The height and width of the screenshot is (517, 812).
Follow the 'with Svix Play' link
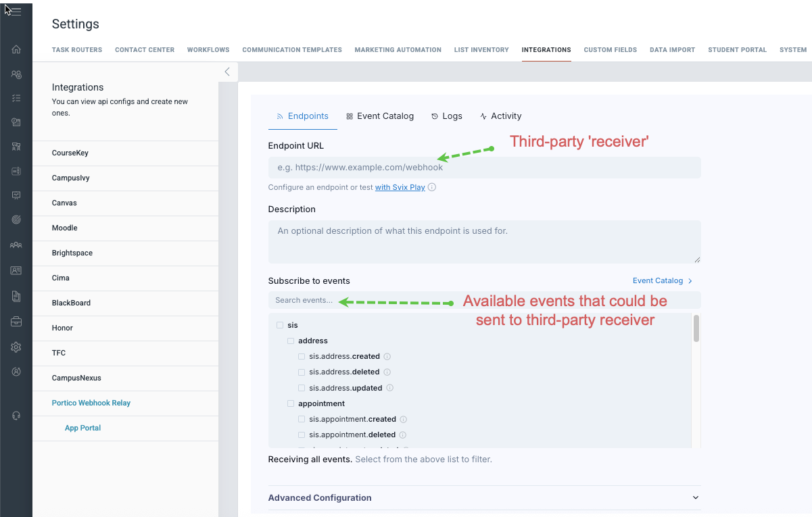point(400,187)
